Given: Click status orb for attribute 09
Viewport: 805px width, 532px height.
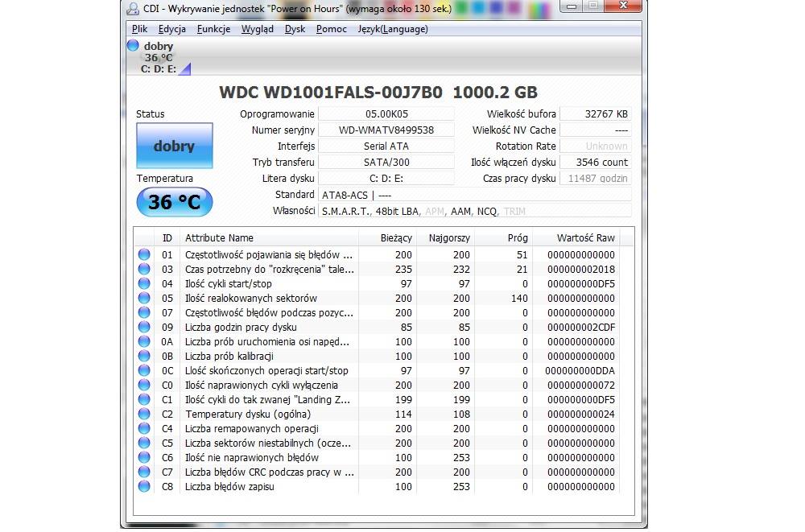Looking at the screenshot, I should pyautogui.click(x=144, y=327).
